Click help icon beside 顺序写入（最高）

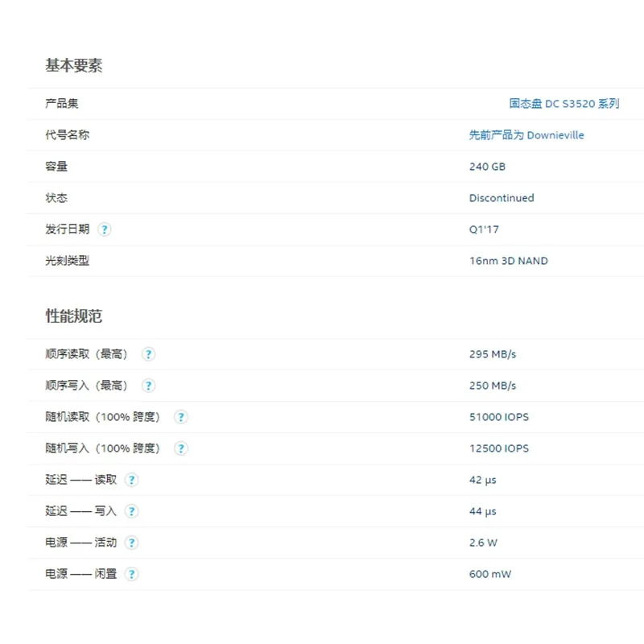pos(148,386)
